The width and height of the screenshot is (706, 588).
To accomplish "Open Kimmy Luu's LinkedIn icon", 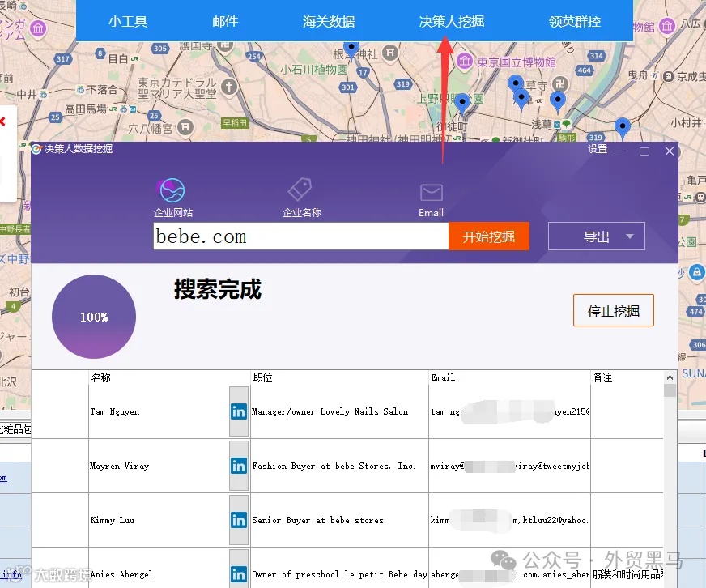I will (239, 520).
